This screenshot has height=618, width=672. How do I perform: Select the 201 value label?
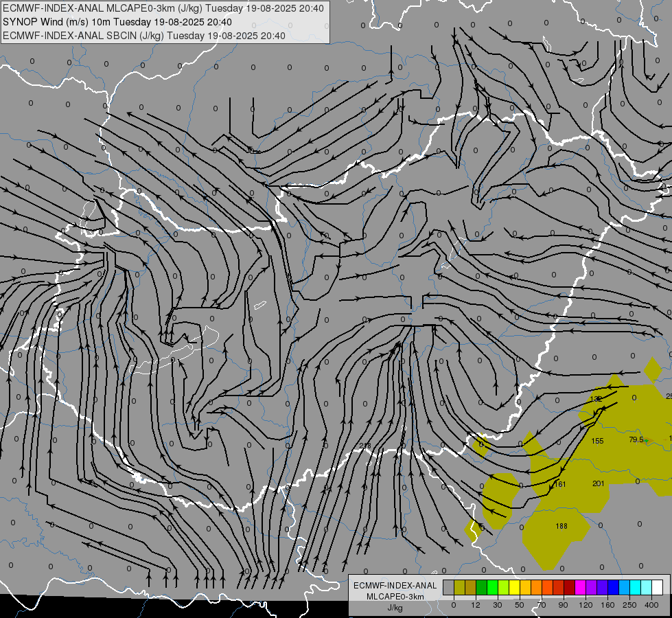coord(599,484)
